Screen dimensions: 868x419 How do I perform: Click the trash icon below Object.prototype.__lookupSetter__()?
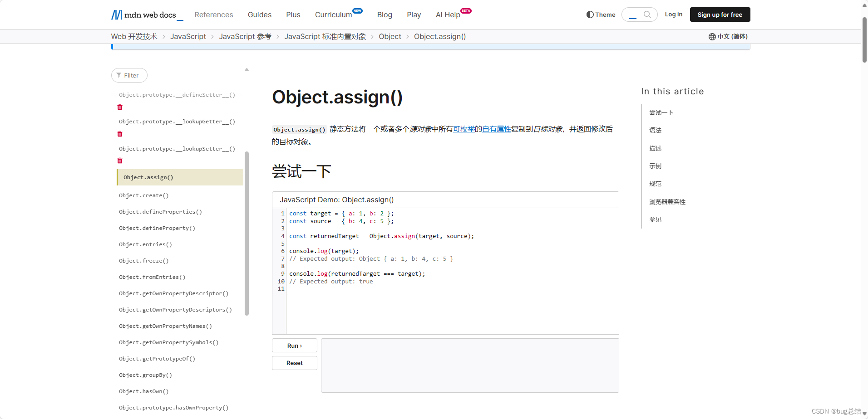[x=120, y=161]
